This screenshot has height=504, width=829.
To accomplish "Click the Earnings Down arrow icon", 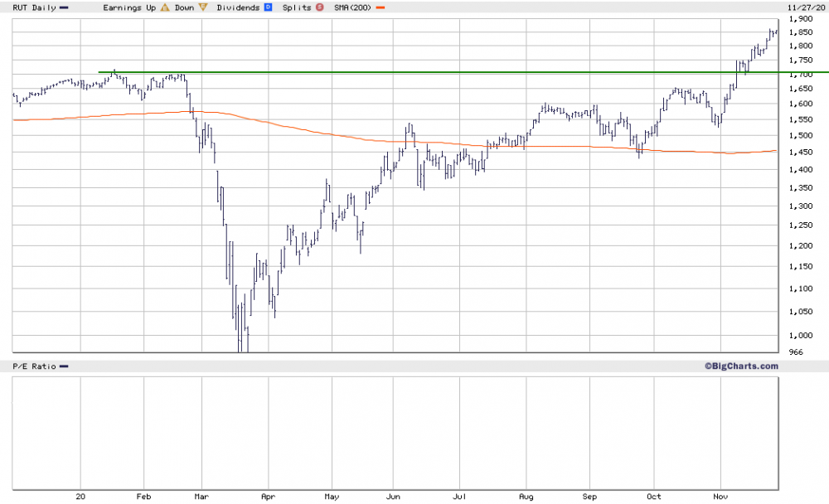I will point(201,7).
